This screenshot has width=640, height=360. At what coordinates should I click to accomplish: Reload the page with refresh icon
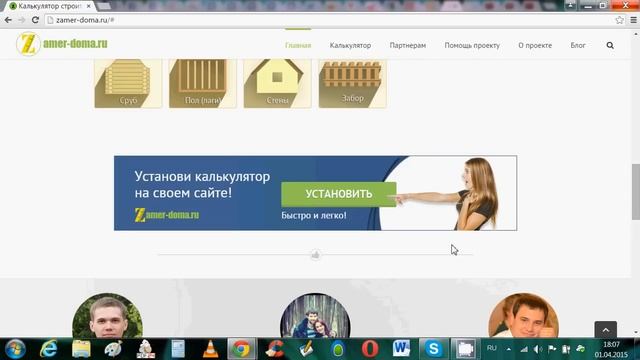[x=36, y=20]
